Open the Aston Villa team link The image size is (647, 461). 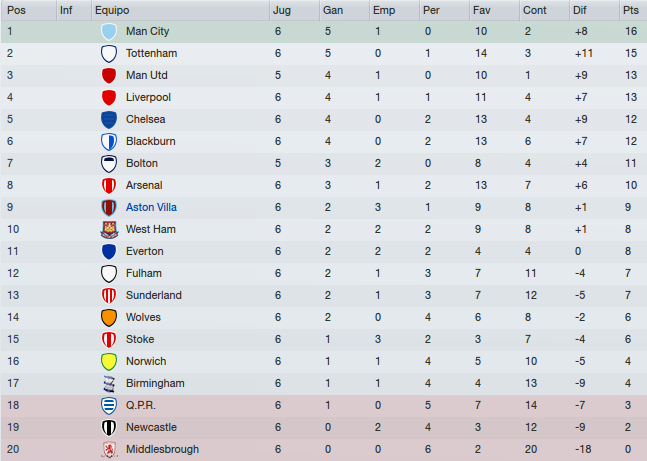(151, 207)
